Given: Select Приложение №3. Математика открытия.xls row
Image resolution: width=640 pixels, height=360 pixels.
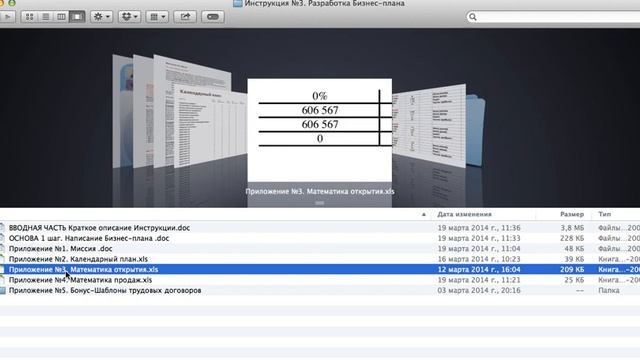Looking at the screenshot, I should 320,269.
